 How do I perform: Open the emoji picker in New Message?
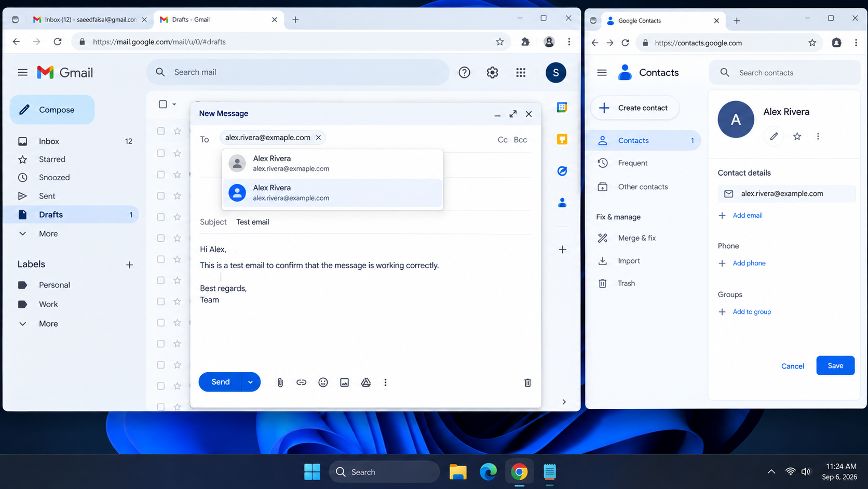pyautogui.click(x=323, y=382)
